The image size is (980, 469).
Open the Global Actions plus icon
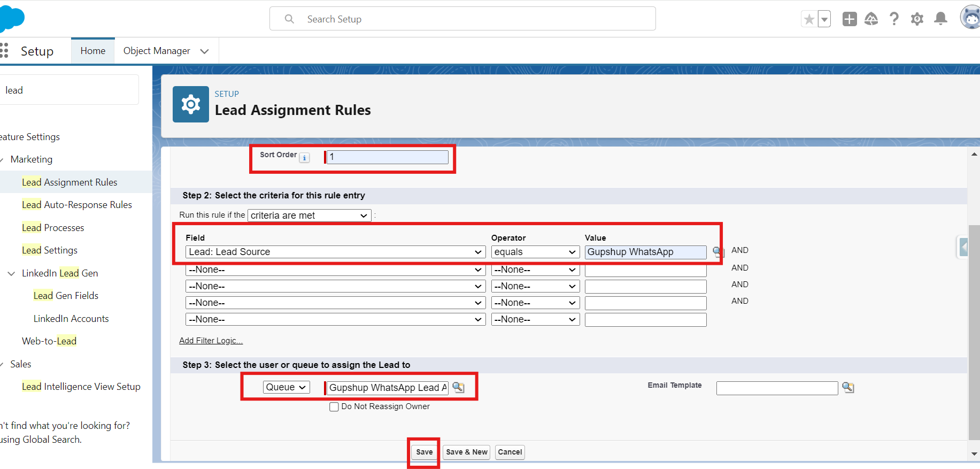[850, 19]
